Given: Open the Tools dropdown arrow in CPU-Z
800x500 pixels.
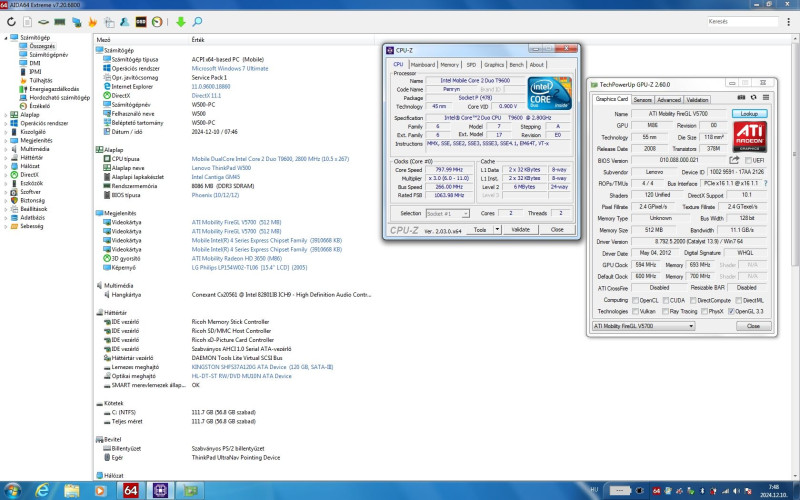Looking at the screenshot, I should 497,230.
